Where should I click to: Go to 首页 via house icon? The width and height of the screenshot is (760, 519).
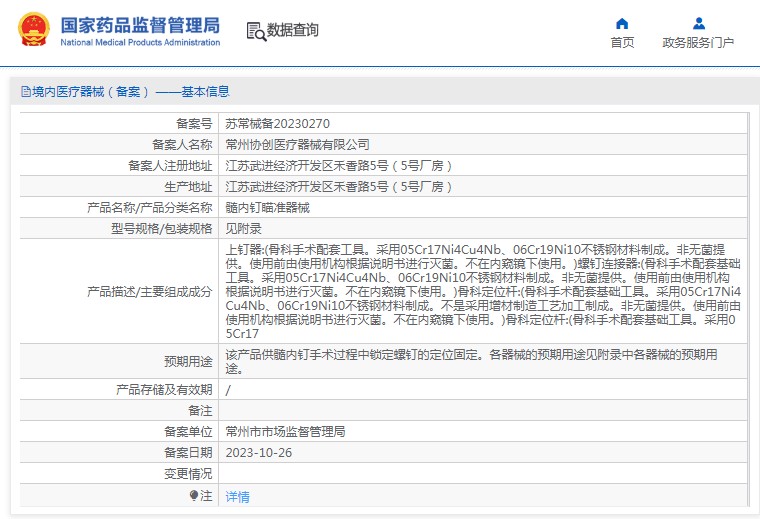tap(622, 23)
